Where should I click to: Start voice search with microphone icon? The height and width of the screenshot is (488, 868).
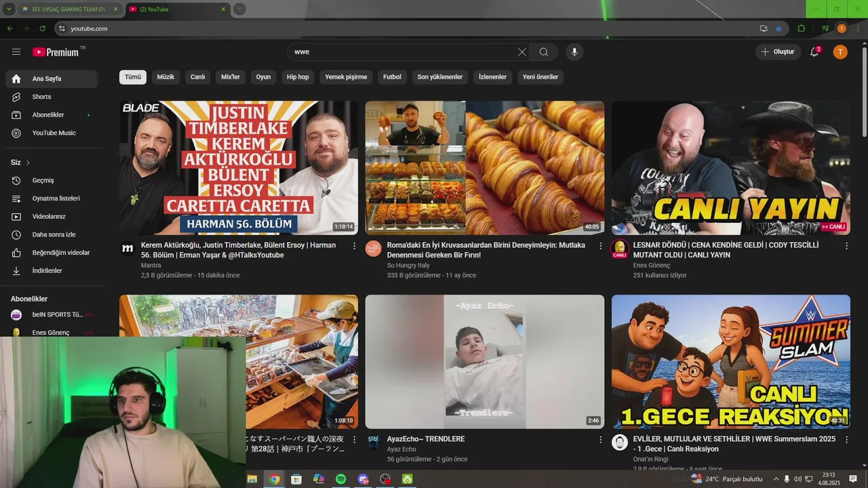pos(574,52)
